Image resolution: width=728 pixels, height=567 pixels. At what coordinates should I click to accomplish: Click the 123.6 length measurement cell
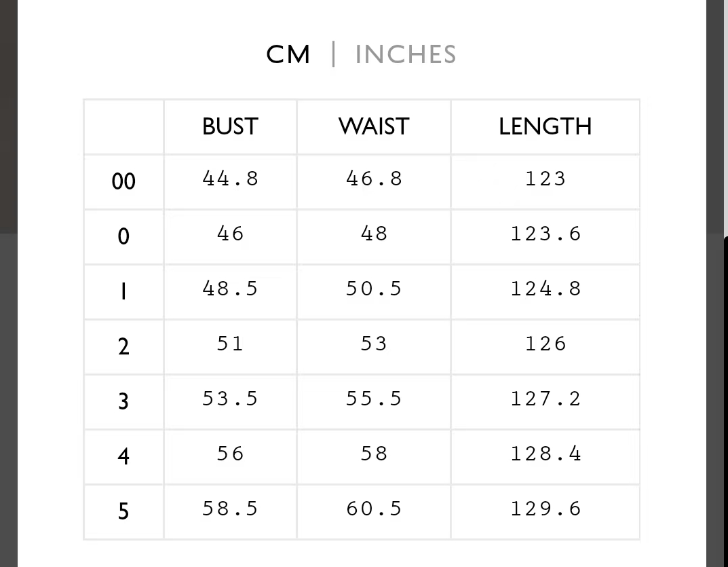[x=545, y=234]
